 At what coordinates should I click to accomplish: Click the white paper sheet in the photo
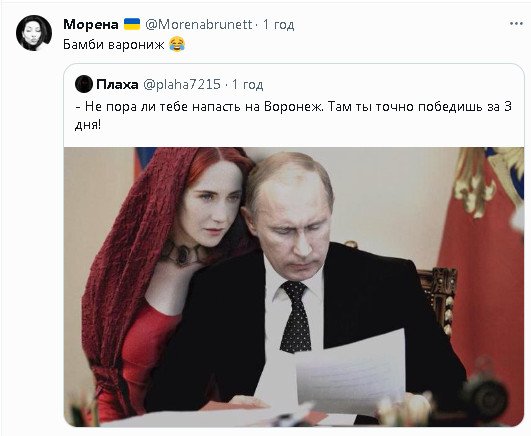pyautogui.click(x=351, y=373)
